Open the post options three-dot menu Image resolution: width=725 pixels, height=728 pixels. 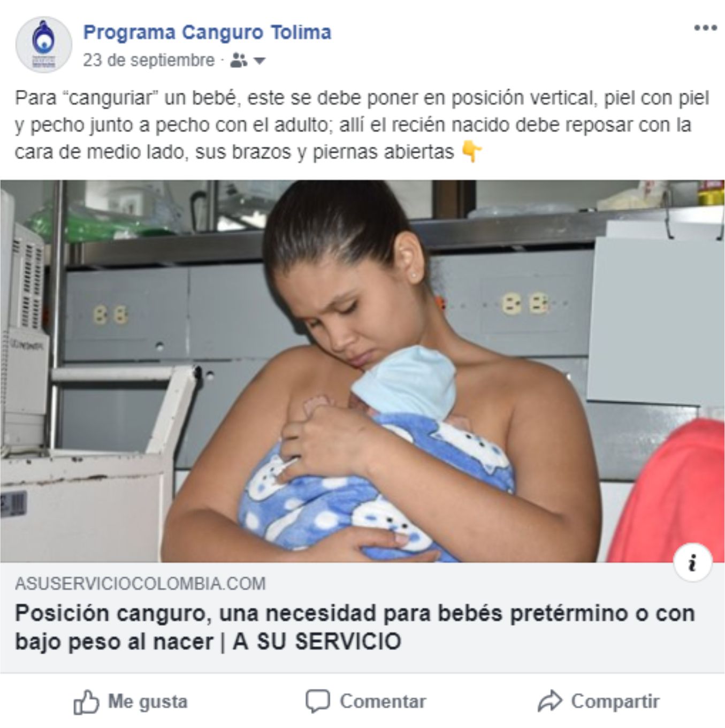pyautogui.click(x=705, y=28)
